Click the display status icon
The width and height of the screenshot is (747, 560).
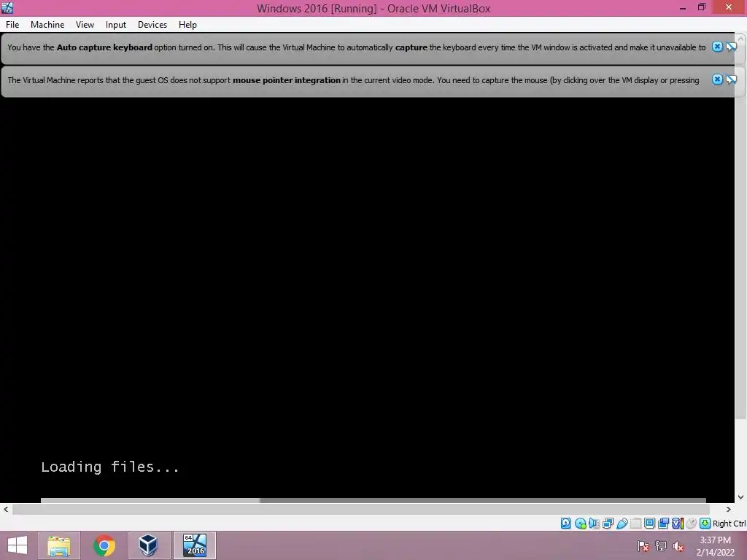click(x=649, y=524)
